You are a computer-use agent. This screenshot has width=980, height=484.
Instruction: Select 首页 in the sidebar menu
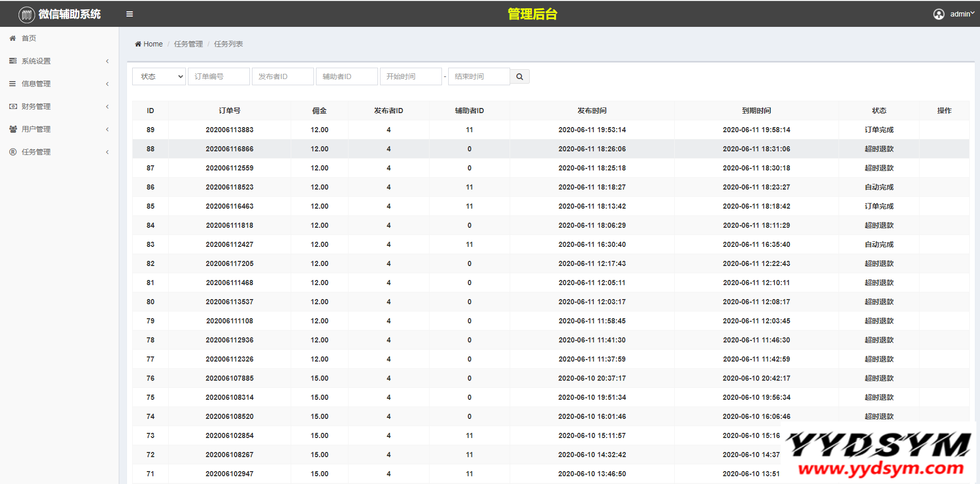point(29,38)
